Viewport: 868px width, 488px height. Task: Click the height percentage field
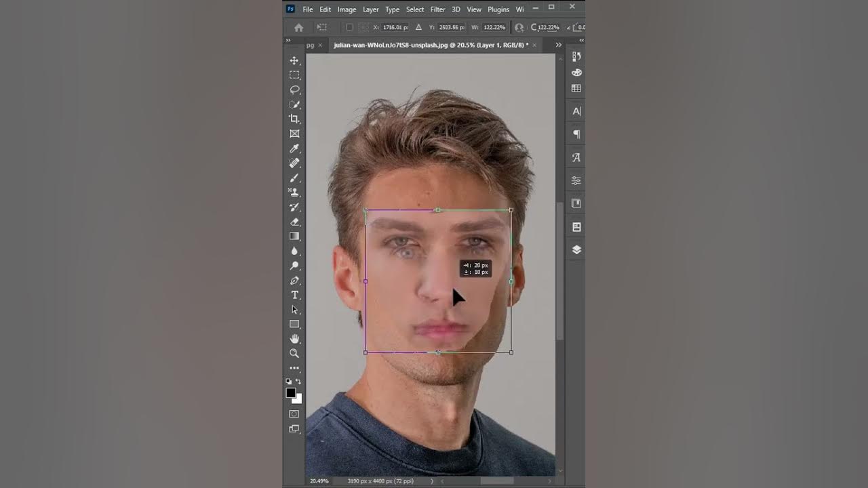point(549,27)
